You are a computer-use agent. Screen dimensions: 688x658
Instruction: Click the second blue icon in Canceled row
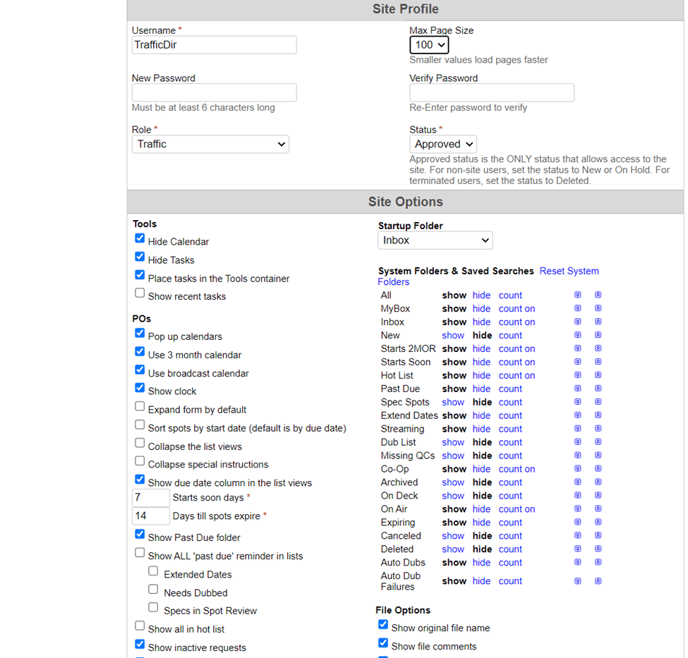tap(598, 535)
